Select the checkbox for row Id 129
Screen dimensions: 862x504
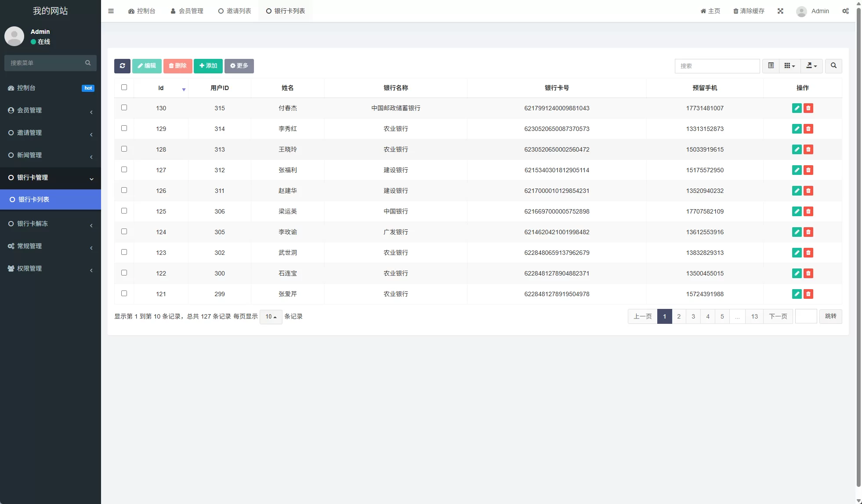[124, 128]
